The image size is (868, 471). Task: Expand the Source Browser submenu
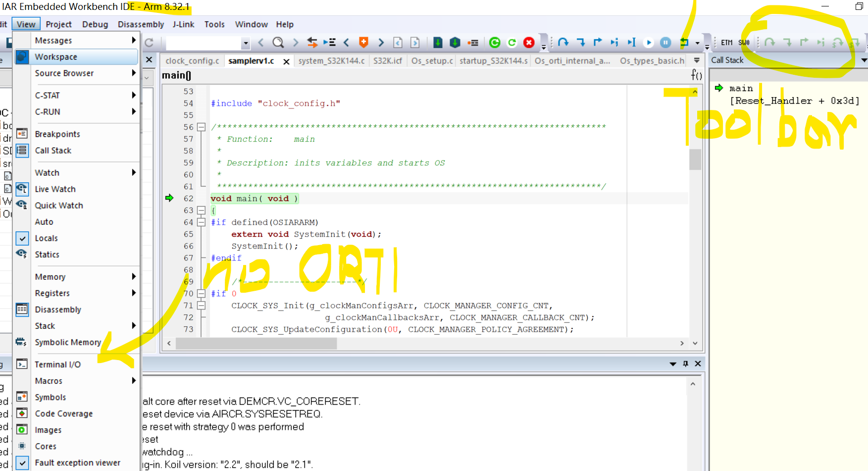coord(76,73)
